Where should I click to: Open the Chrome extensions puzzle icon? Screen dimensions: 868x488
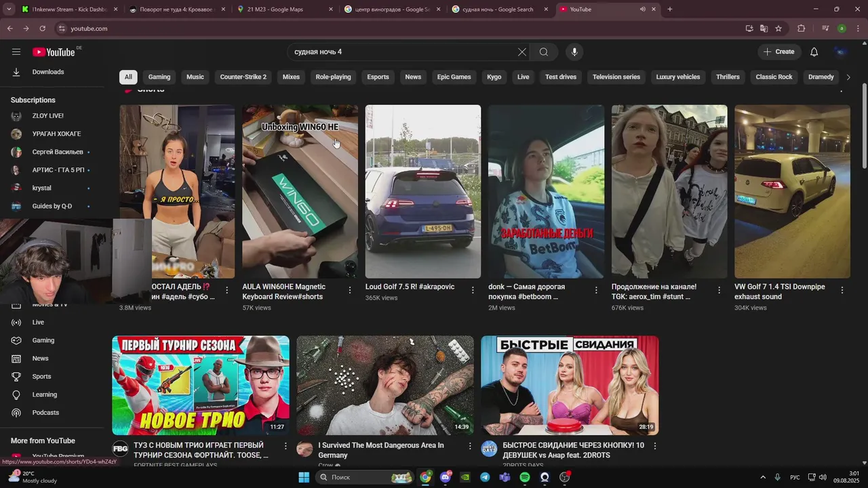pos(801,28)
